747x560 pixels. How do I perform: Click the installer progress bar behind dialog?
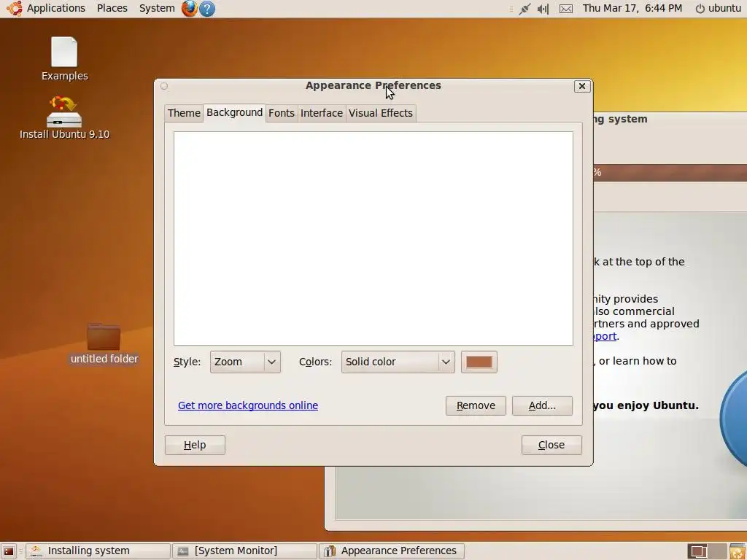(670, 172)
